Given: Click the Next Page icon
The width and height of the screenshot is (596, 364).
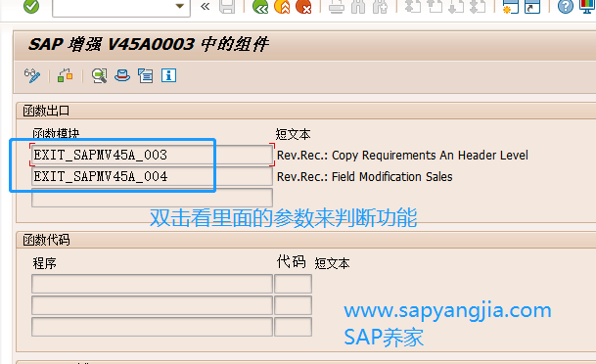Looking at the screenshot, I should [456, 7].
